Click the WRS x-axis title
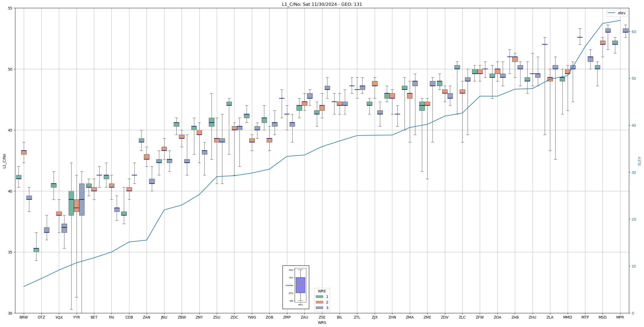The height and width of the screenshot is (327, 644). coord(322,323)
